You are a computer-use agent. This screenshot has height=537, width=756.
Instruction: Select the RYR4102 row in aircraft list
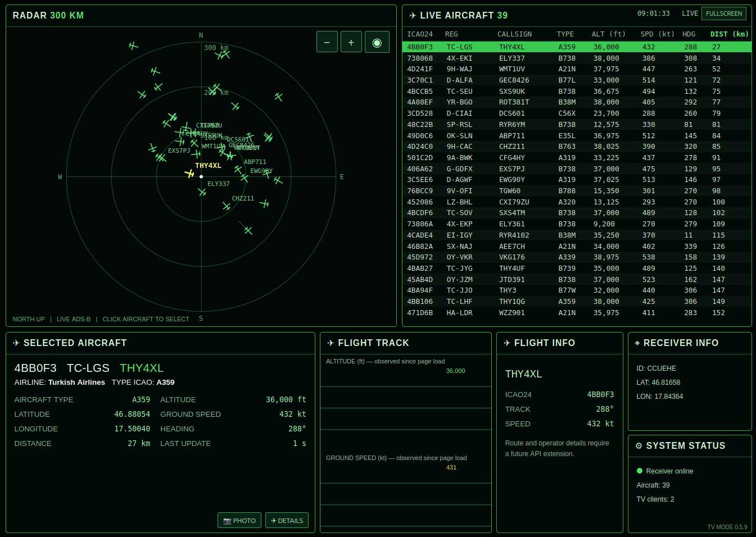pos(577,235)
